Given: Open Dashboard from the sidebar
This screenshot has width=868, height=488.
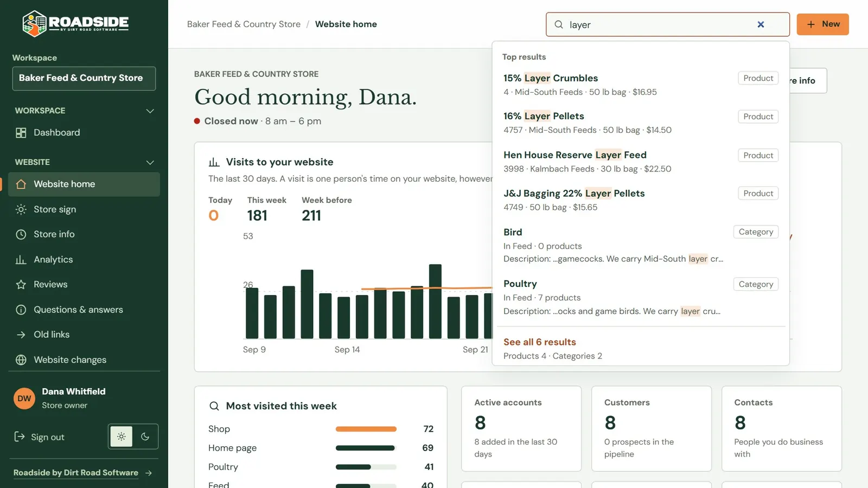Looking at the screenshot, I should tap(84, 133).
